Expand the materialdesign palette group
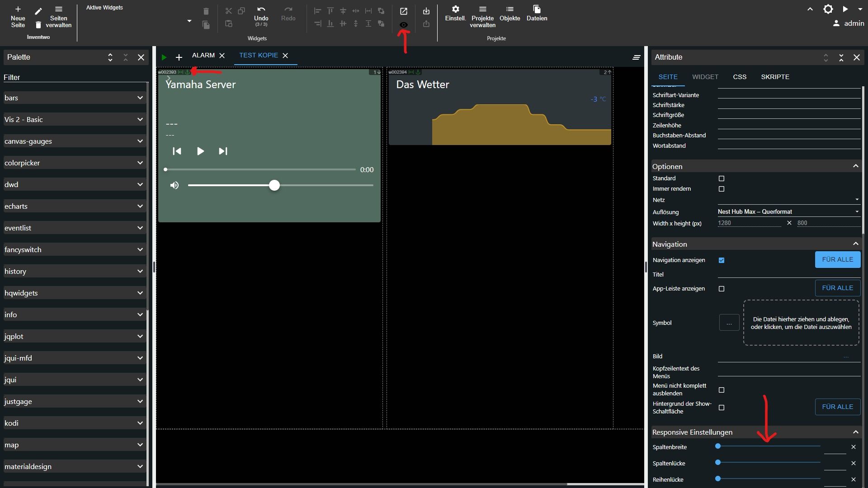The width and height of the screenshot is (868, 488). pos(75,466)
